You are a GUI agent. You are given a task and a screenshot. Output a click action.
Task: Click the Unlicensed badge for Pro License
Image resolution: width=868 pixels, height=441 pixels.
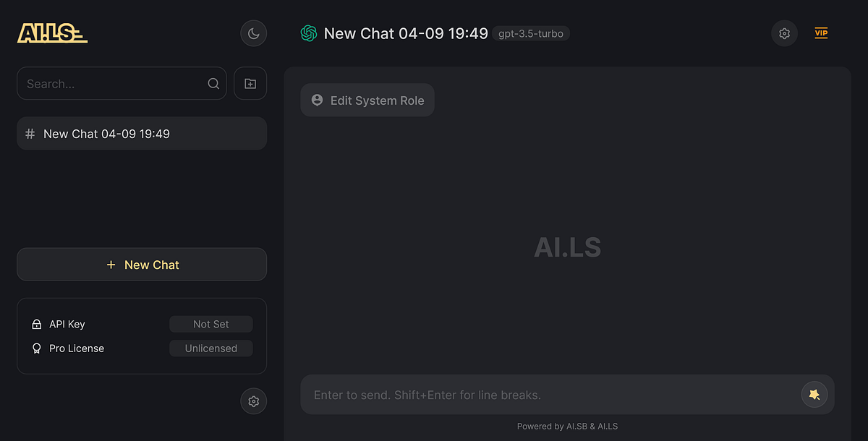point(210,348)
